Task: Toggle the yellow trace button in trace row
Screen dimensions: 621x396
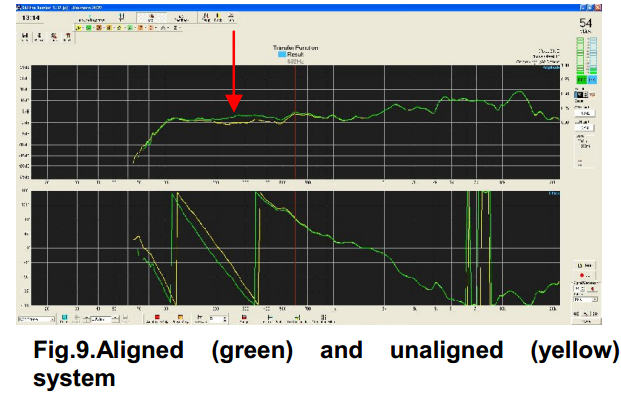Action: click(79, 28)
